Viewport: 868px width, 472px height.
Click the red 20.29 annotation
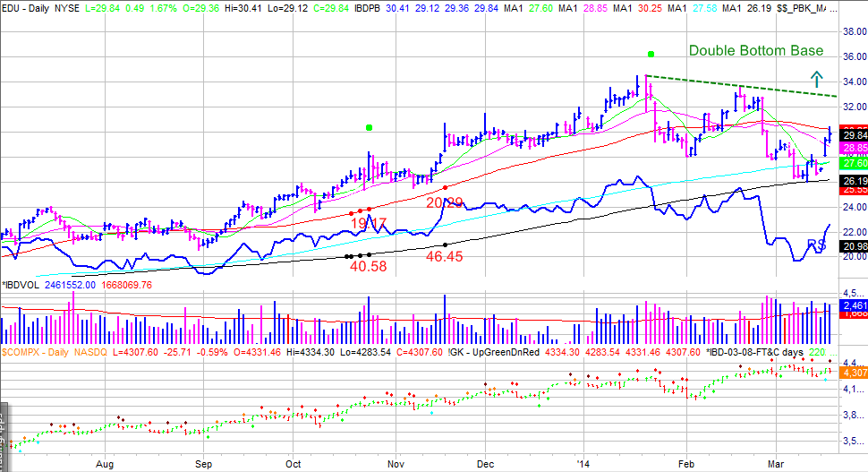444,202
